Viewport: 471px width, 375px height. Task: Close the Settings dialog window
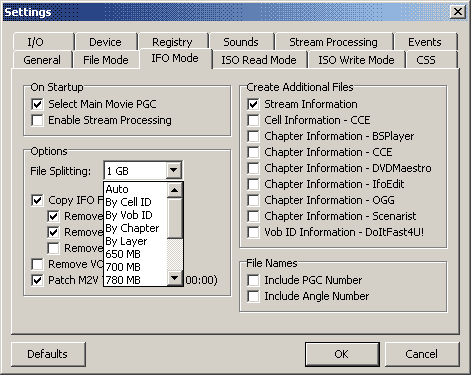(x=458, y=12)
